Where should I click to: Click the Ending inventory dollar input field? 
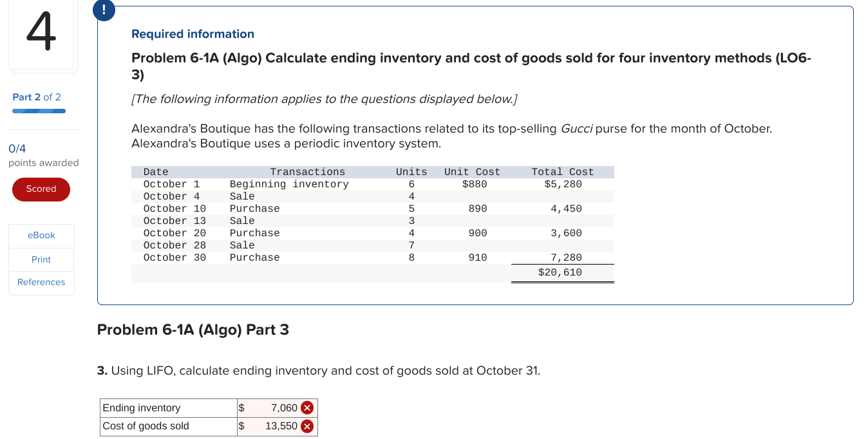[270, 407]
